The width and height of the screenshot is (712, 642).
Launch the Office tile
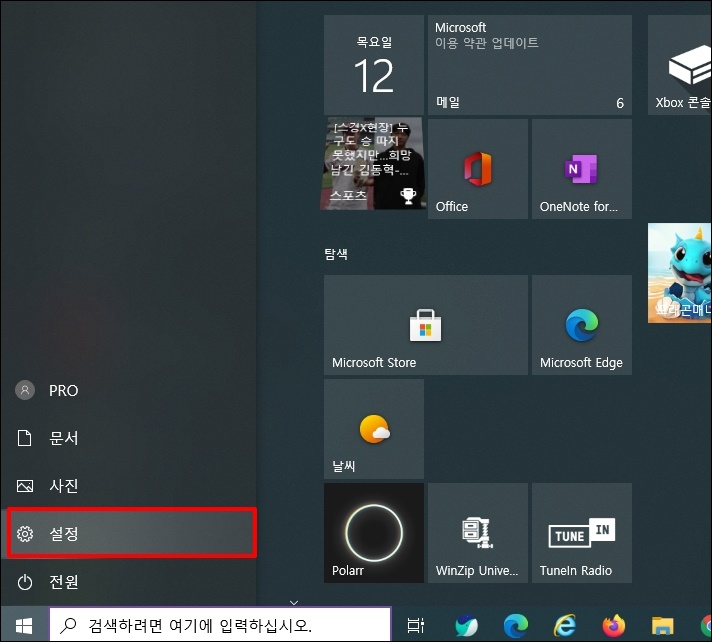point(478,169)
